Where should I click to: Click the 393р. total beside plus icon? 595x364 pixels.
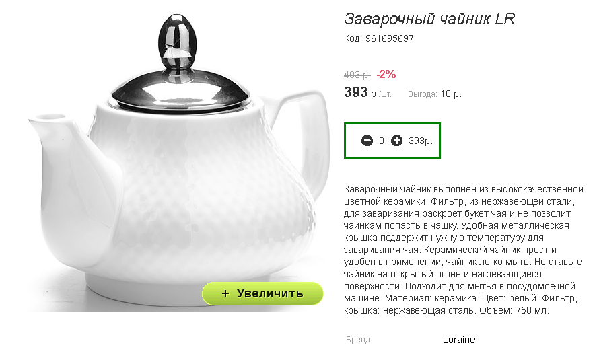point(421,141)
